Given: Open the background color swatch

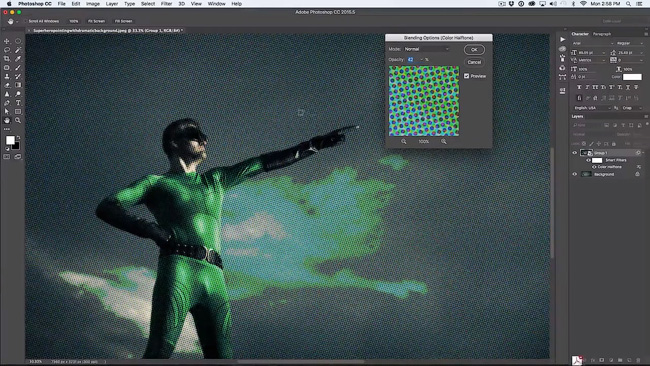Looking at the screenshot, I should click(x=17, y=146).
